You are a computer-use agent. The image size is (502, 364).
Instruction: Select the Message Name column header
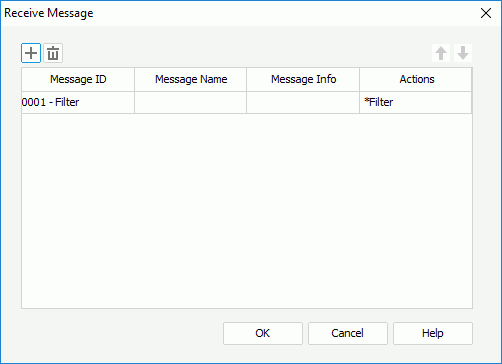coord(191,79)
